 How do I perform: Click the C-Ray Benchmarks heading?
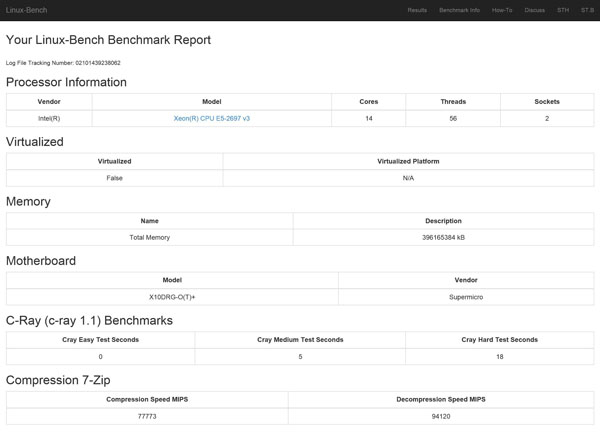89,320
